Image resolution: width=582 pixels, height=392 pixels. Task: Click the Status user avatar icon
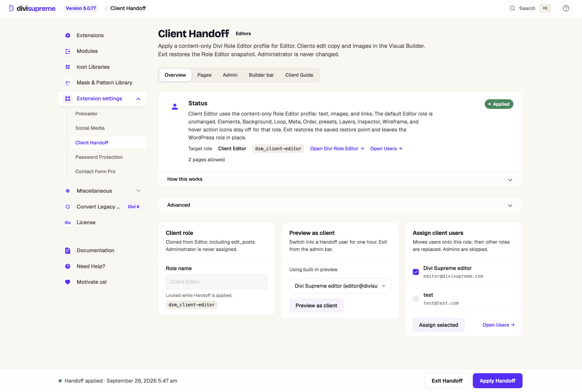click(175, 107)
